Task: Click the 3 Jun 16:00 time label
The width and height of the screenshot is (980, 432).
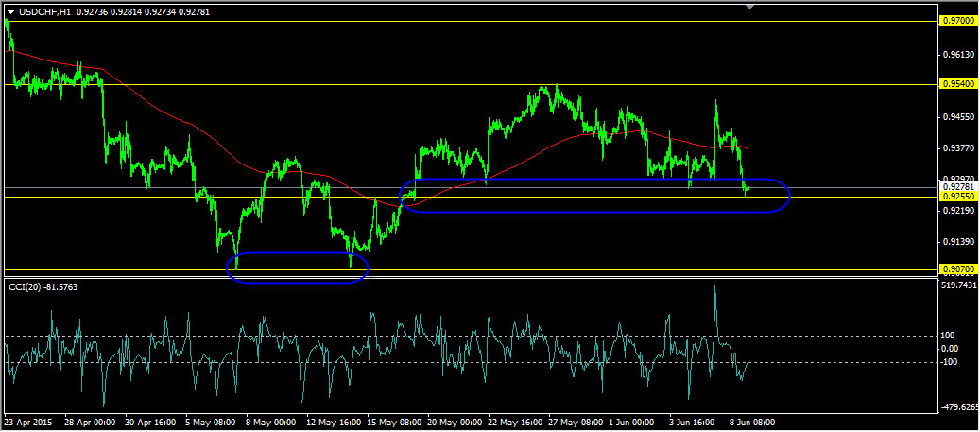Action: tap(694, 422)
